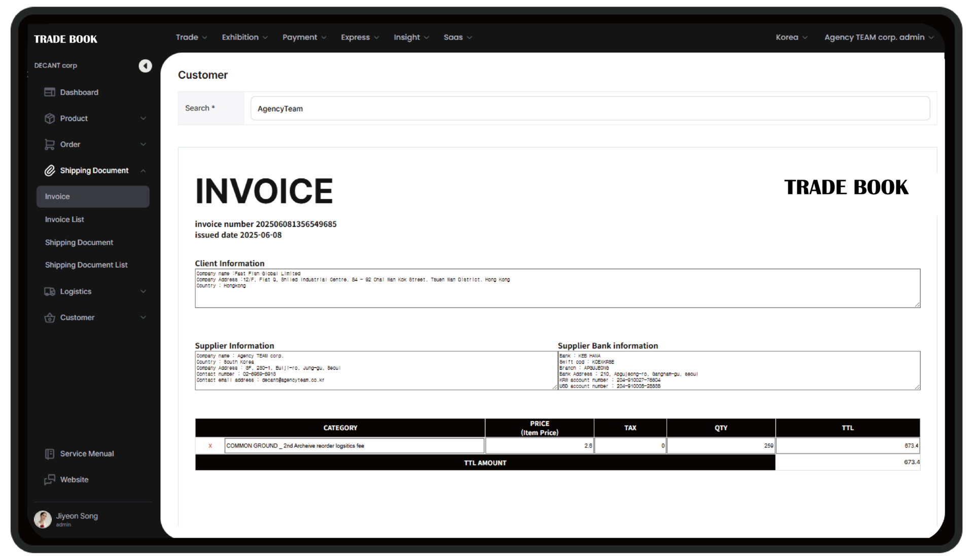The image size is (974, 560).
Task: Click the TAX column header
Action: (x=631, y=428)
